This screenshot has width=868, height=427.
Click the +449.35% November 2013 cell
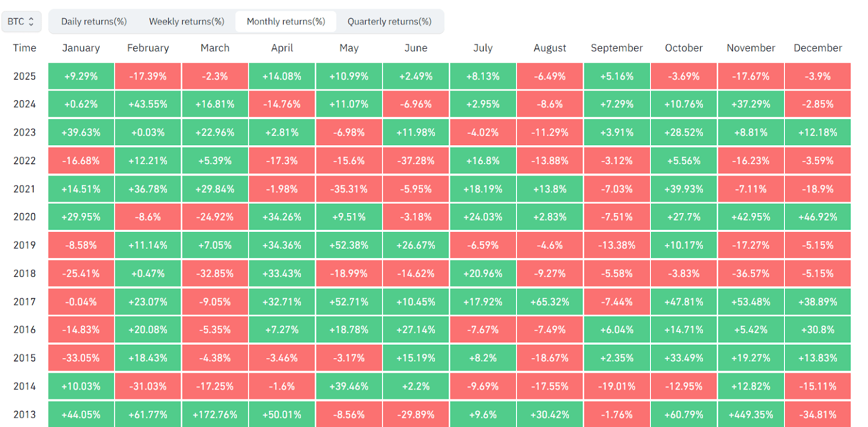pyautogui.click(x=751, y=415)
